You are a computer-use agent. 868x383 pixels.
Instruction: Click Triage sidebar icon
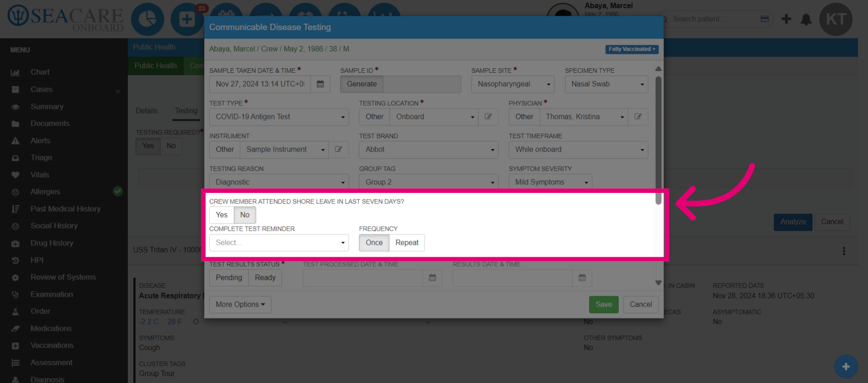(x=15, y=158)
